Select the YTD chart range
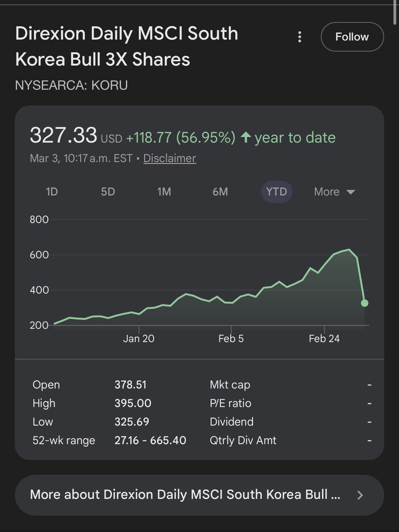Screen dimensions: 399x532 click(277, 192)
